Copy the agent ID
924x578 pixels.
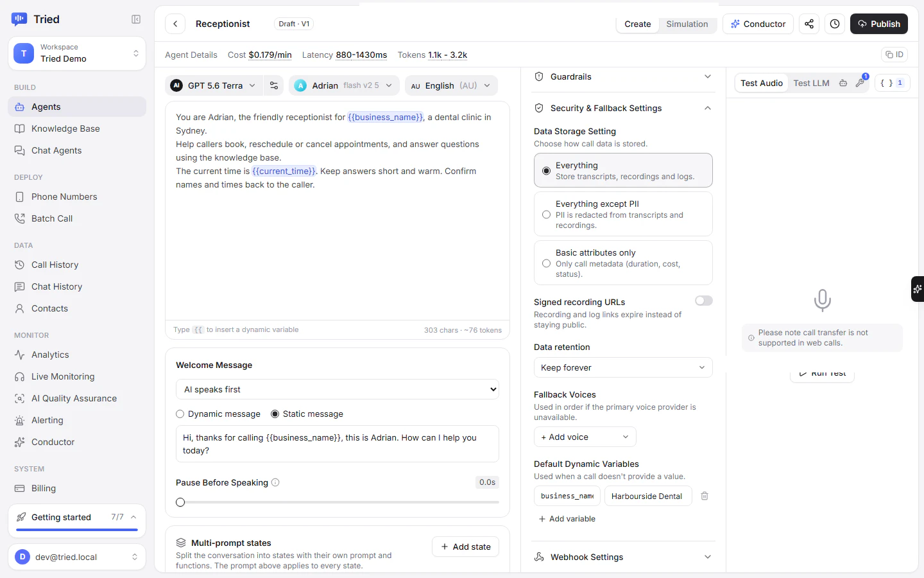895,55
